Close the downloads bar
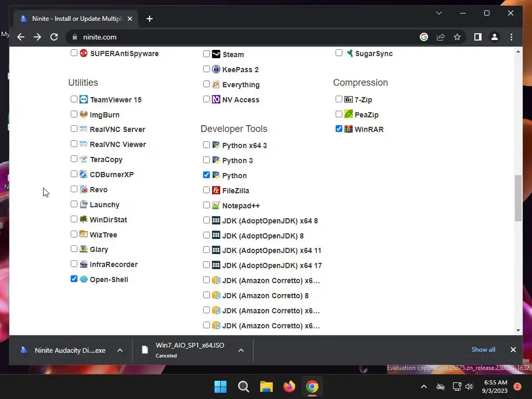Image resolution: width=532 pixels, height=399 pixels. (x=513, y=350)
